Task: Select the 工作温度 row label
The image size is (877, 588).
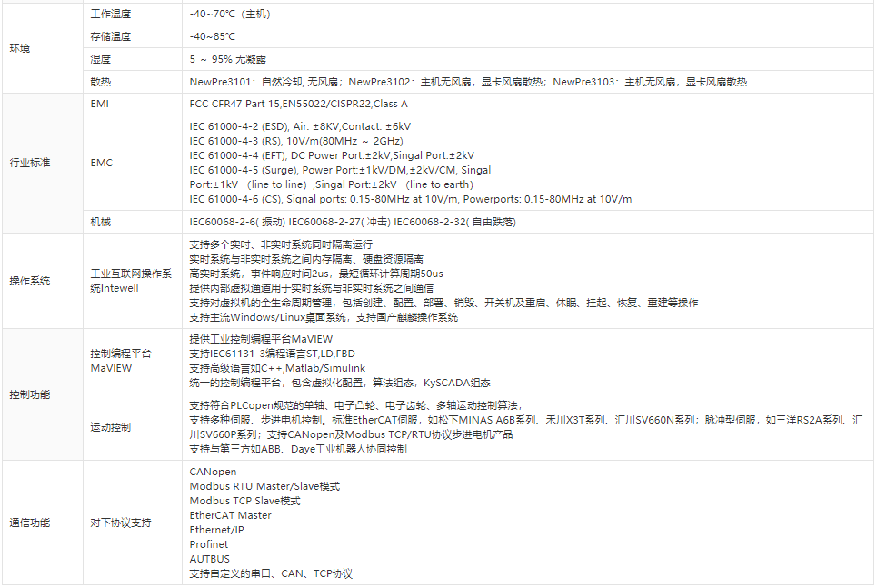Action: click(111, 15)
